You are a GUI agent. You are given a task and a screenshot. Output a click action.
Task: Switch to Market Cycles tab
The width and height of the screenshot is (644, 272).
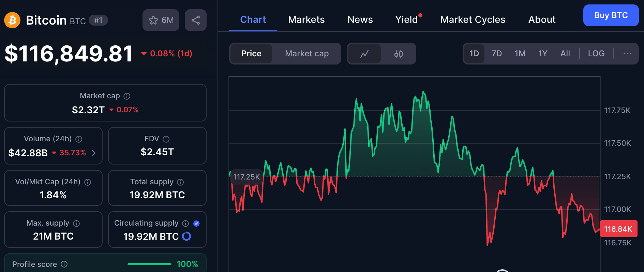tap(473, 19)
